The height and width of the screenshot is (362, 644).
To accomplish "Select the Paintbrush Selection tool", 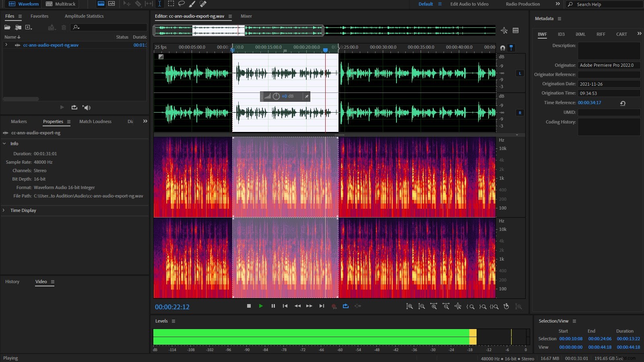I will click(192, 4).
